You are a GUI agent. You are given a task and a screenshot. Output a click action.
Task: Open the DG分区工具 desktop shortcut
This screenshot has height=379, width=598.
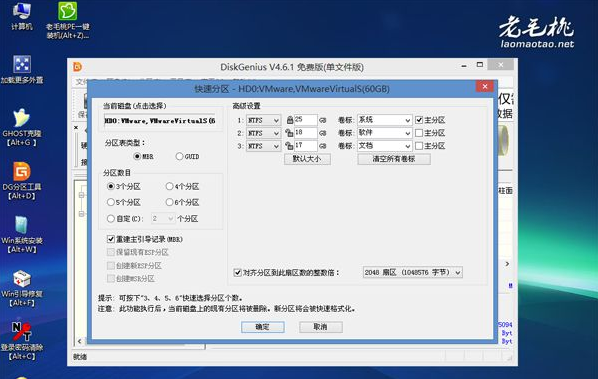click(x=22, y=181)
